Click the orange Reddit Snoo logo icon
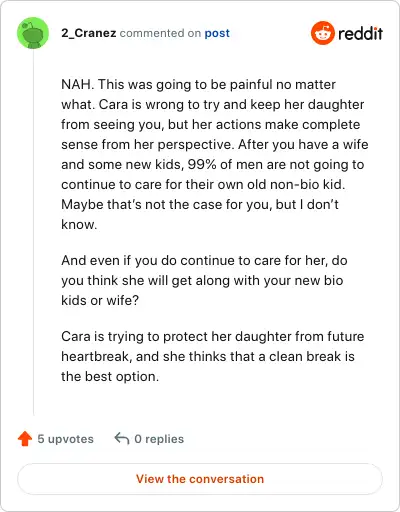The width and height of the screenshot is (400, 512). coord(322,33)
